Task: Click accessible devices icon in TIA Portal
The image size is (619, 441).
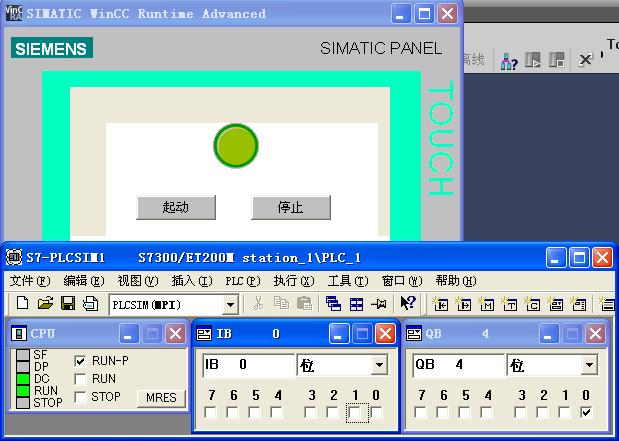Action: (508, 61)
